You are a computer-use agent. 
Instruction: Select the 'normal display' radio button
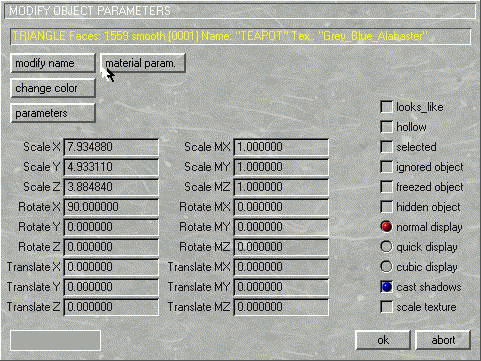pyautogui.click(x=386, y=227)
